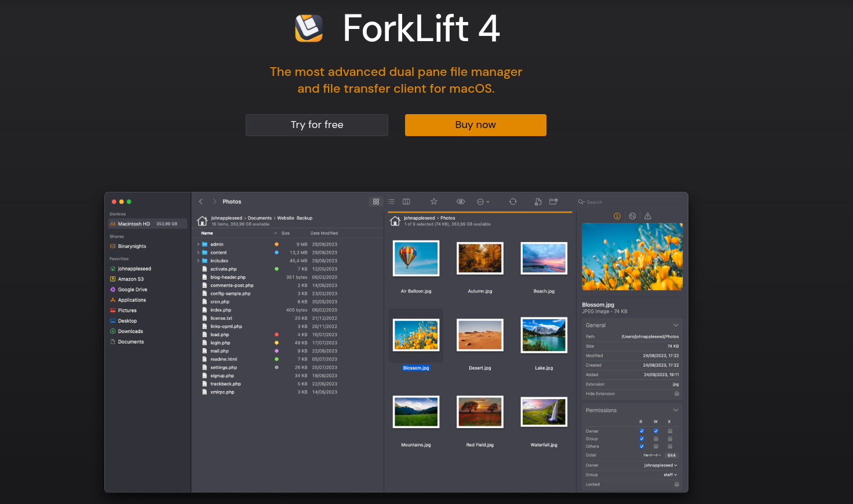Screen dimensions: 853x504
Task: Open the Owner johnappleseed dropdown
Action: tap(660, 465)
